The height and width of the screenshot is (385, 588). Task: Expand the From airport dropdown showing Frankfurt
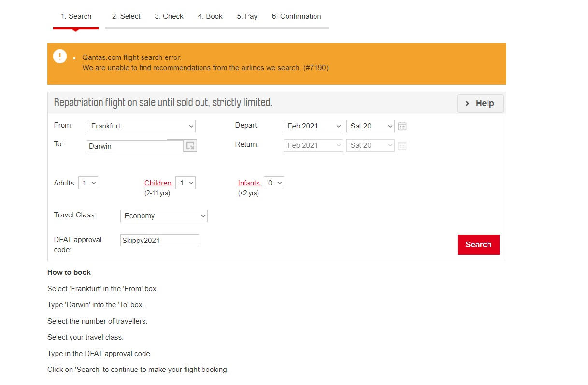pos(141,126)
